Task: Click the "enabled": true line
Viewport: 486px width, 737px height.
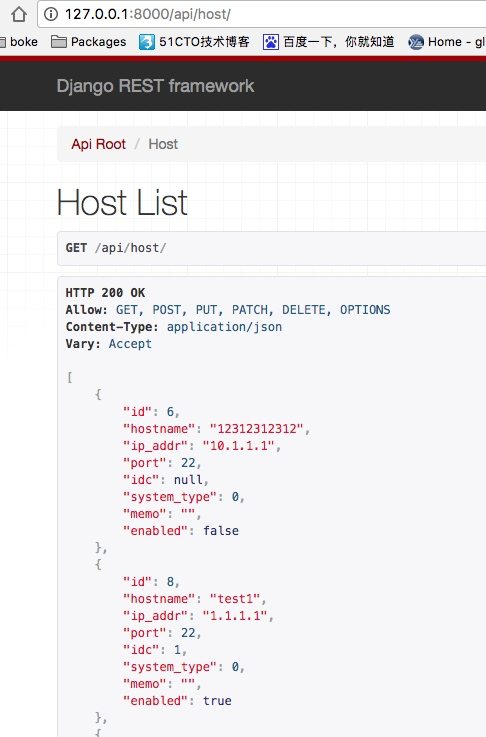Action: click(177, 701)
